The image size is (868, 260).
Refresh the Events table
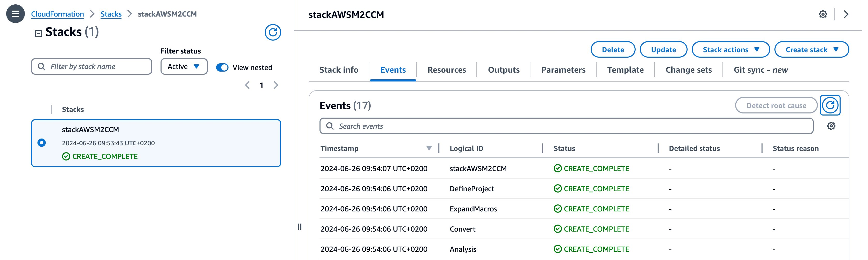pyautogui.click(x=830, y=105)
